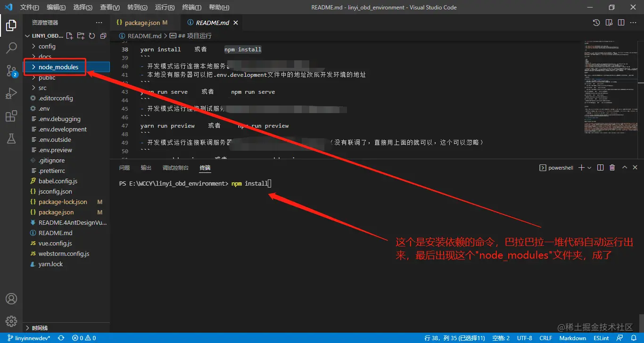644x343 pixels.
Task: Switch to the 问题 panel tab
Action: click(124, 168)
